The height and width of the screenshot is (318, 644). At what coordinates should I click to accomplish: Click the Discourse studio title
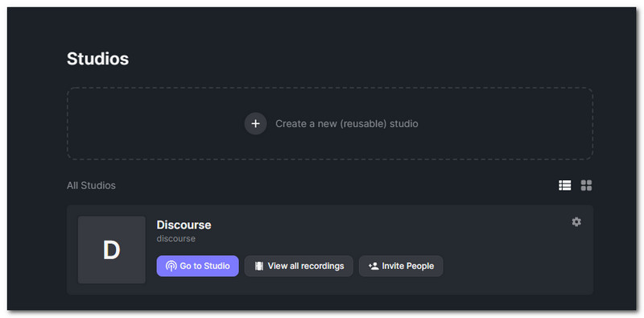coord(184,225)
